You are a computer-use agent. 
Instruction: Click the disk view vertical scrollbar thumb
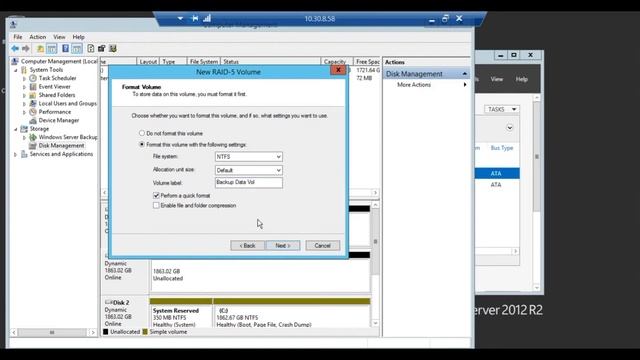click(x=375, y=241)
